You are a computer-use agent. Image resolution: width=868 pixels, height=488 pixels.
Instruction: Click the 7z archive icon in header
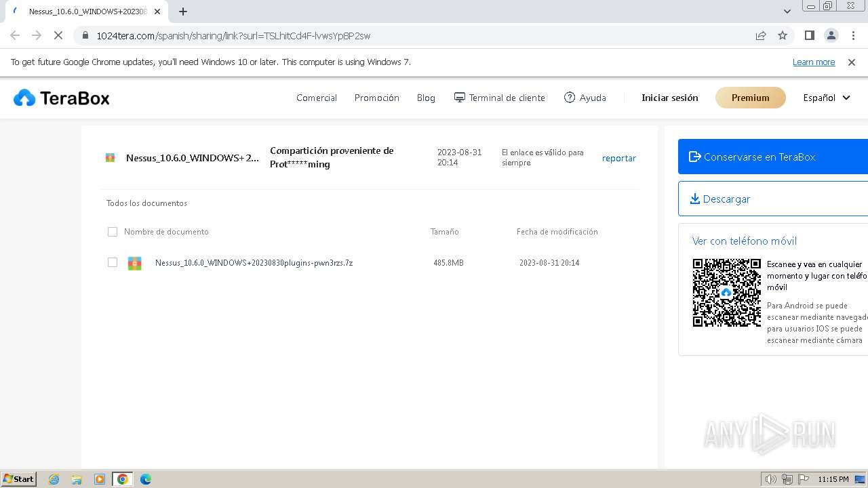click(110, 158)
